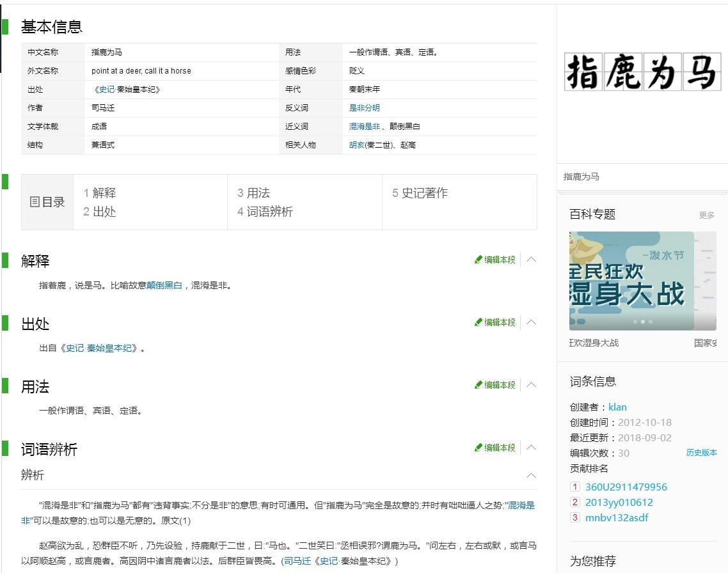This screenshot has height=573, width=728.
Task: Click the pencil icon beside 词语辨析 编辑本段
Action: coord(479,447)
